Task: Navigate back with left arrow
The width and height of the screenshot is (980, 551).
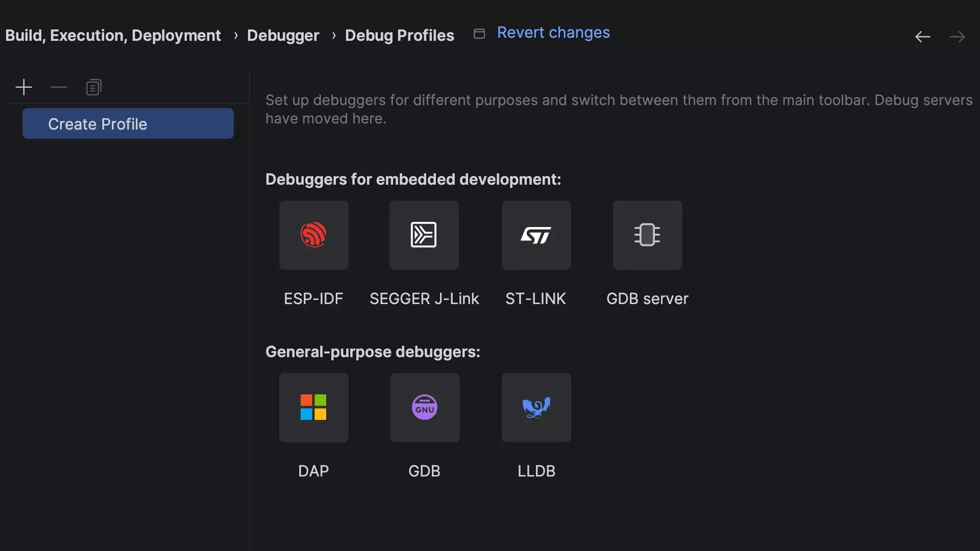Action: 923,37
